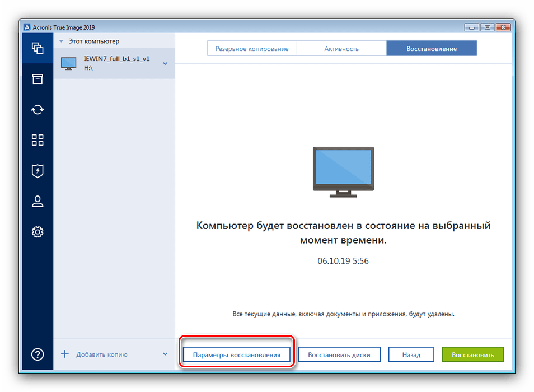Image resolution: width=534 pixels, height=392 pixels.
Task: Click the green Восстановить button
Action: click(x=472, y=354)
